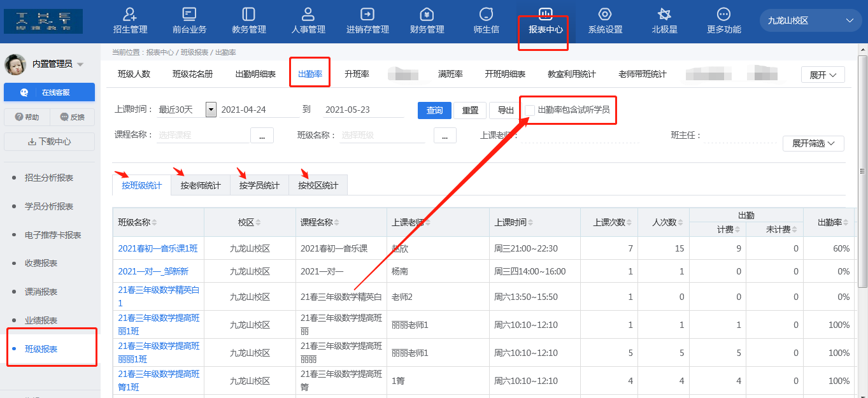Screen dimensions: 868x398
Task: Switch to 老师带班统计 tab
Action: tap(642, 74)
